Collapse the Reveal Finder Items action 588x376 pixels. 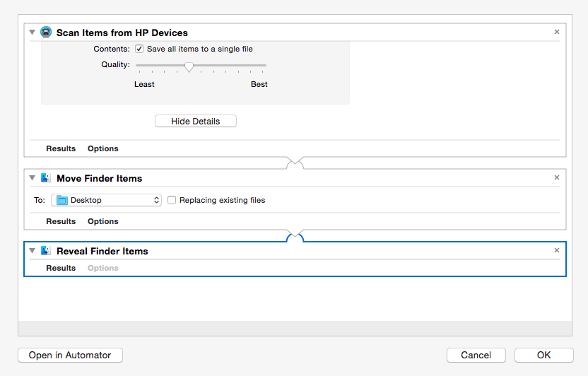[33, 250]
